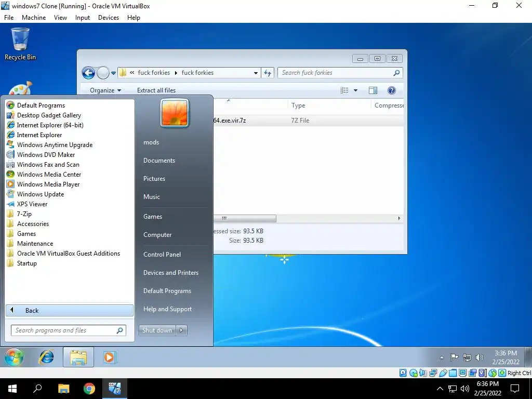
Task: Click Extract all files
Action: (156, 90)
